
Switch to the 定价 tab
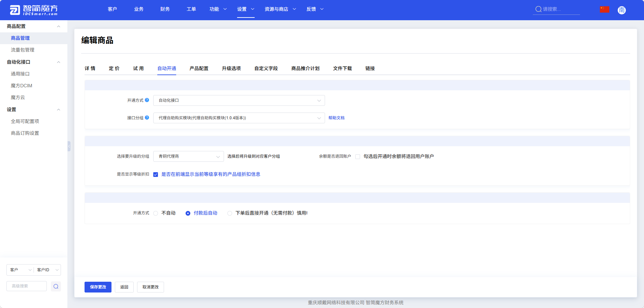coord(114,68)
